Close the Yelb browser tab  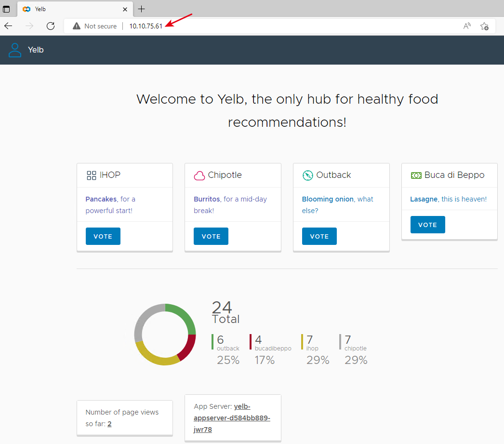(x=125, y=9)
